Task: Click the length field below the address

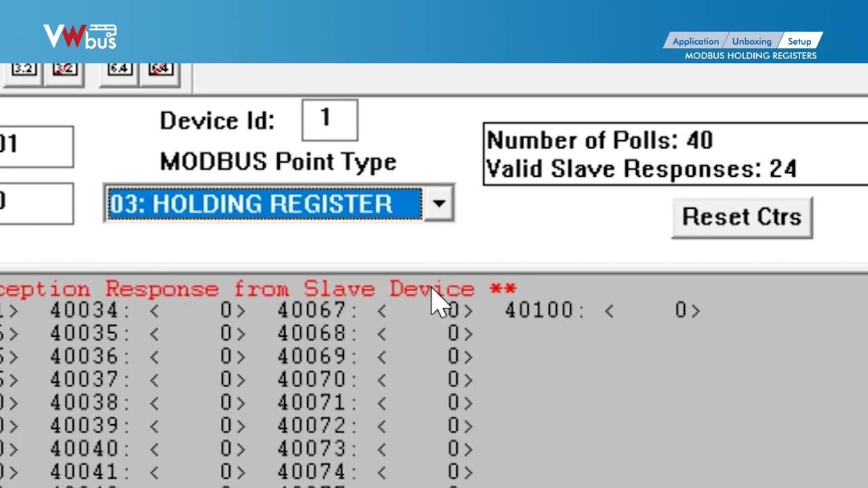Action: (34, 203)
